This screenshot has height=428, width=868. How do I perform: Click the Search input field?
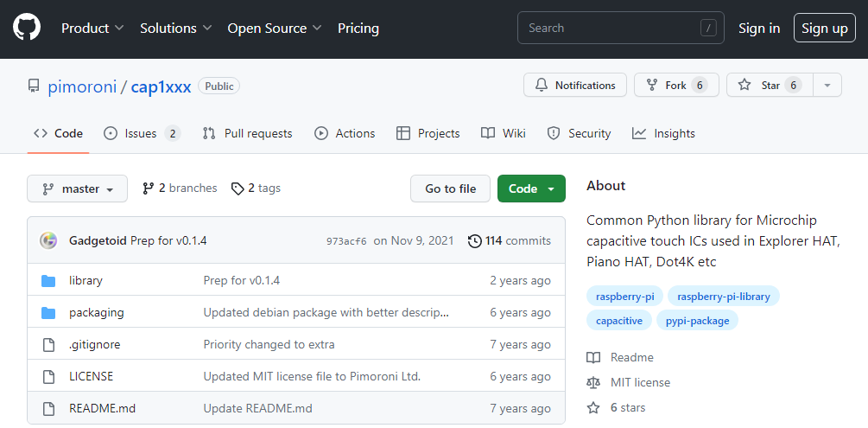(620, 28)
